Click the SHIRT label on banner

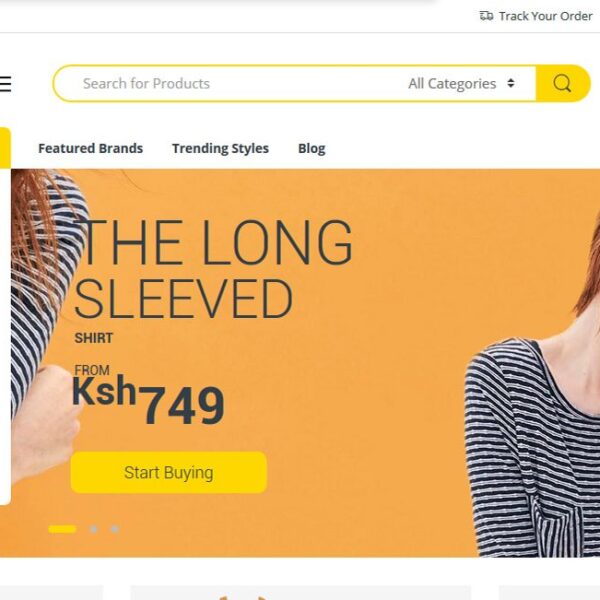[x=94, y=338]
